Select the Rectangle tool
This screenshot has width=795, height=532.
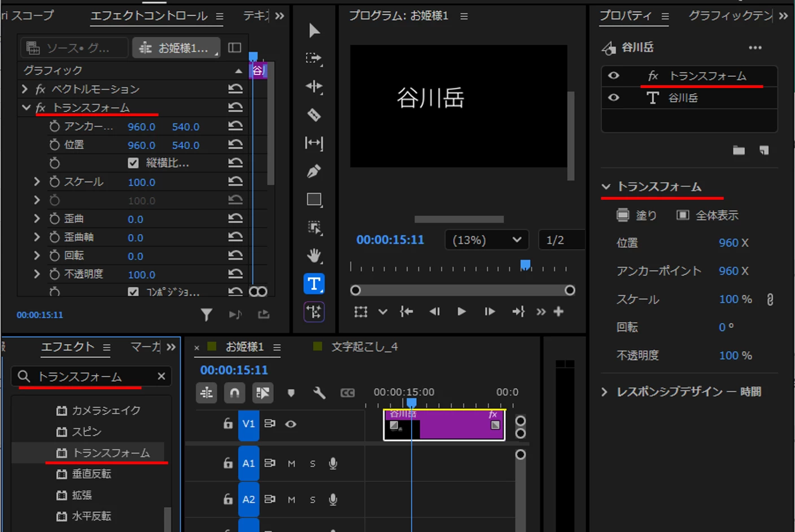pos(314,199)
